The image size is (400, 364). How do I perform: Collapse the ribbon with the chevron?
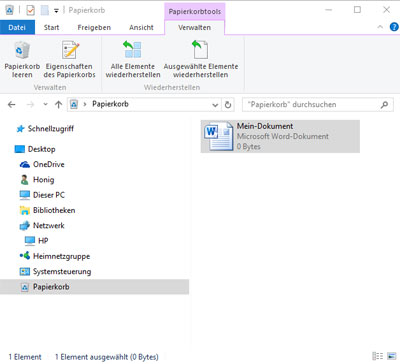click(380, 27)
